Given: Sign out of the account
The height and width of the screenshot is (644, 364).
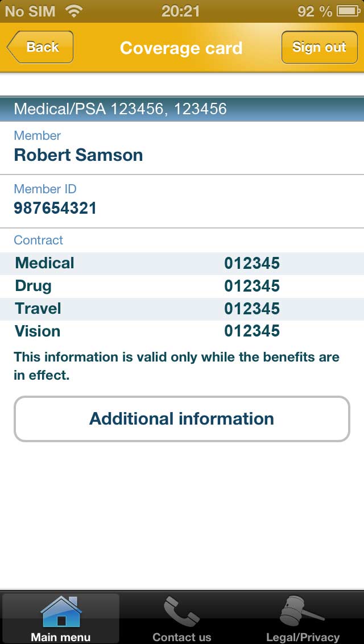Looking at the screenshot, I should pos(319,47).
